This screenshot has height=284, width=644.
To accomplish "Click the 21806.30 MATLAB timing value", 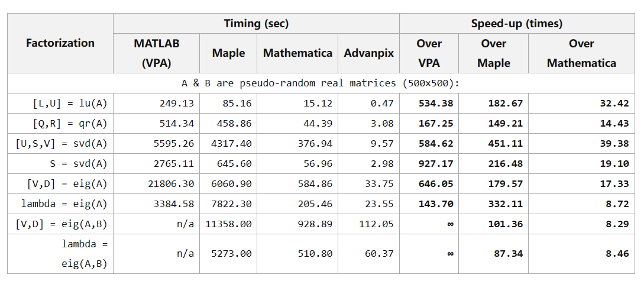I will 171,184.
